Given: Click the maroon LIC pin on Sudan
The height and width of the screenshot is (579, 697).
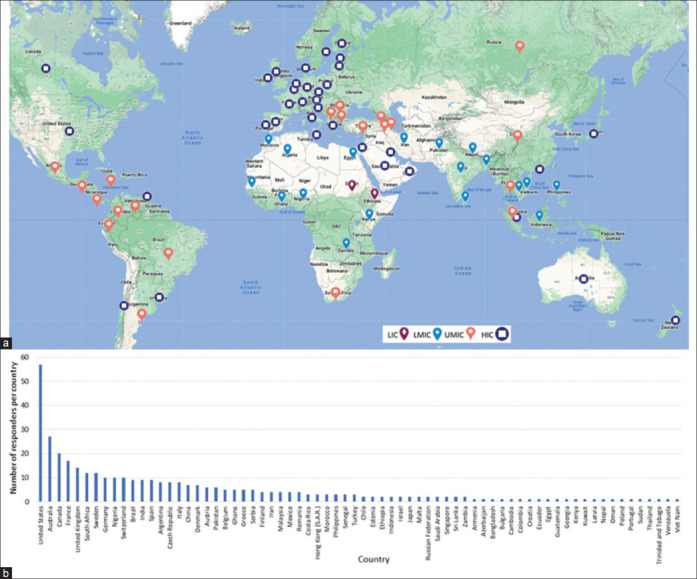Looking at the screenshot, I should coord(352,185).
